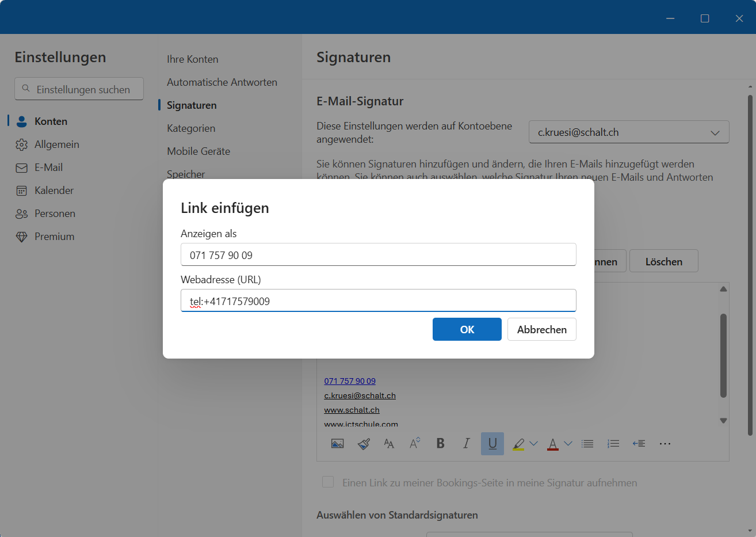This screenshot has width=756, height=537.
Task: Open more formatting options (three dots)
Action: coord(665,444)
